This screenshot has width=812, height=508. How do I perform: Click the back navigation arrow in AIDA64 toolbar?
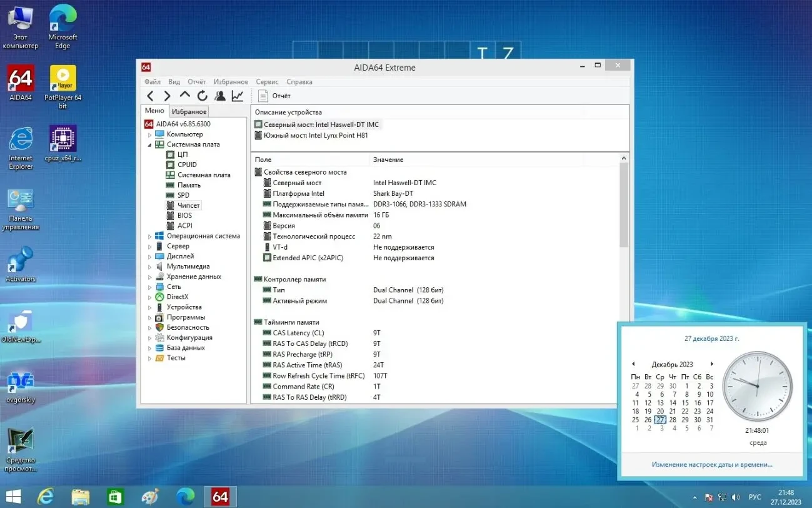click(151, 95)
